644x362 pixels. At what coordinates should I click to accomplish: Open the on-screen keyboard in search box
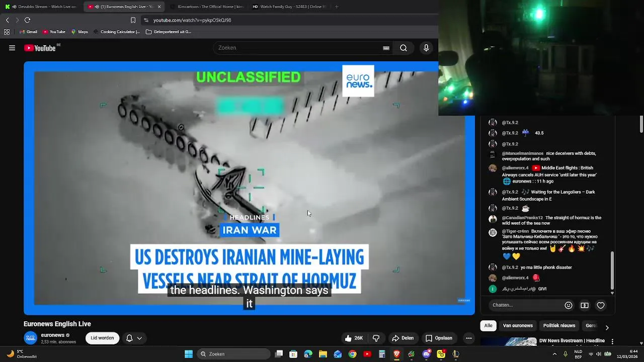tap(386, 48)
